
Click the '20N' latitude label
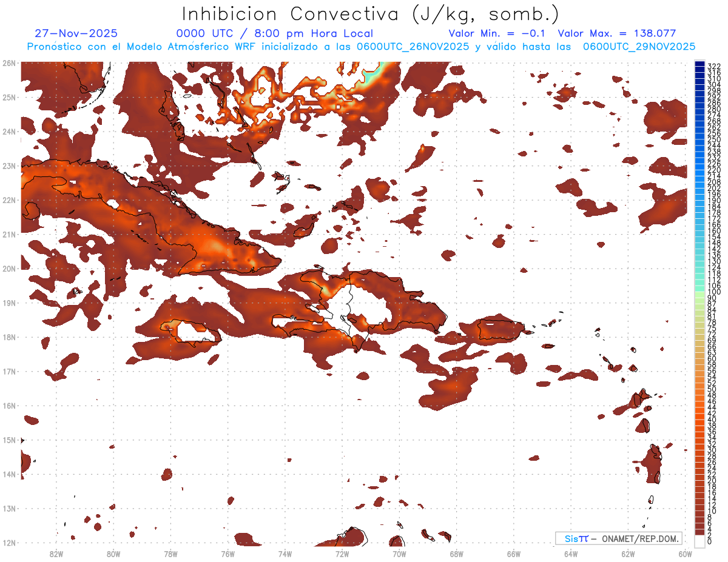click(9, 269)
